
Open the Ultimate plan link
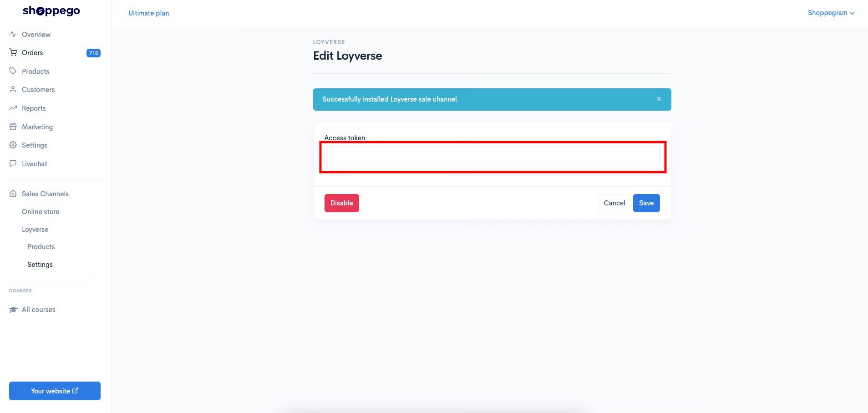[149, 13]
